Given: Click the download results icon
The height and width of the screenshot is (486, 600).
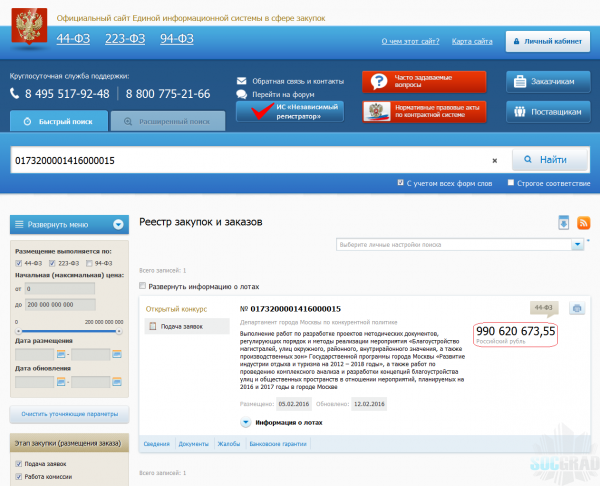Looking at the screenshot, I should tap(563, 222).
